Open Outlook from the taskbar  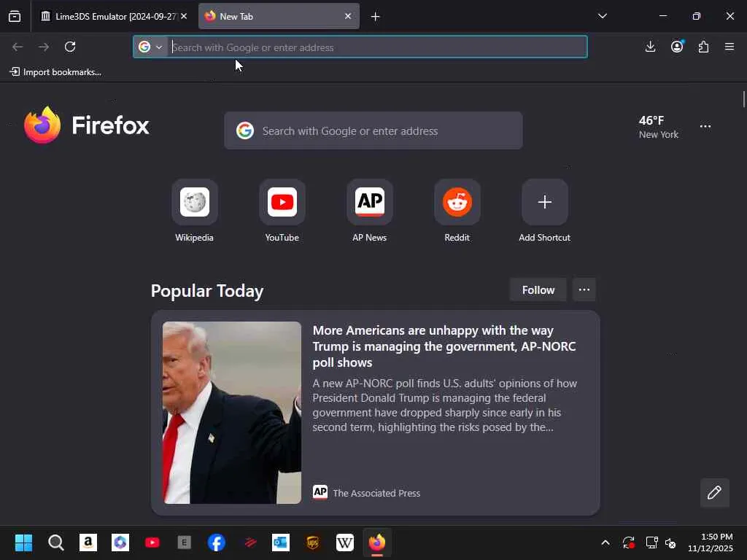click(x=281, y=542)
